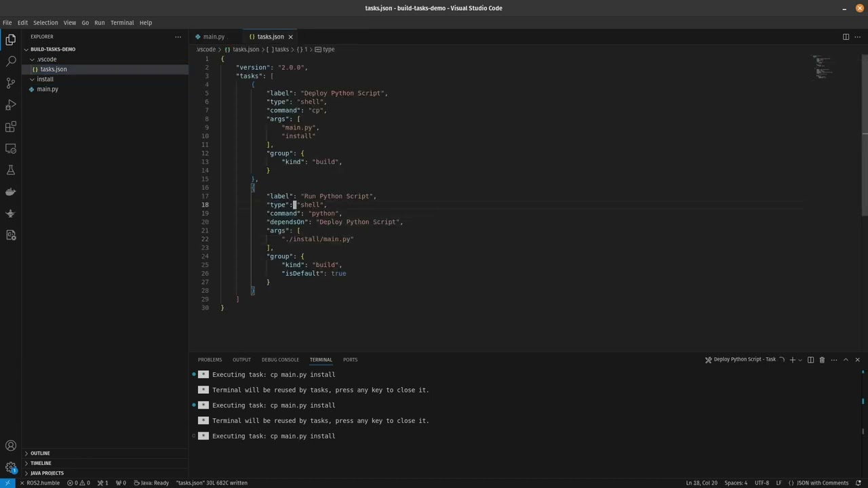
Task: Open the Accounts icon in the activity bar
Action: (x=11, y=446)
